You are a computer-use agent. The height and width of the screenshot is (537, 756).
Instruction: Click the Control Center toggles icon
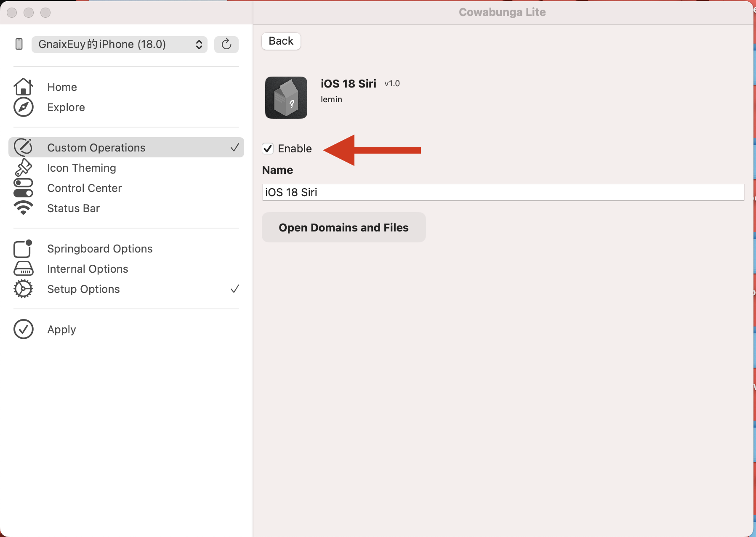23,188
